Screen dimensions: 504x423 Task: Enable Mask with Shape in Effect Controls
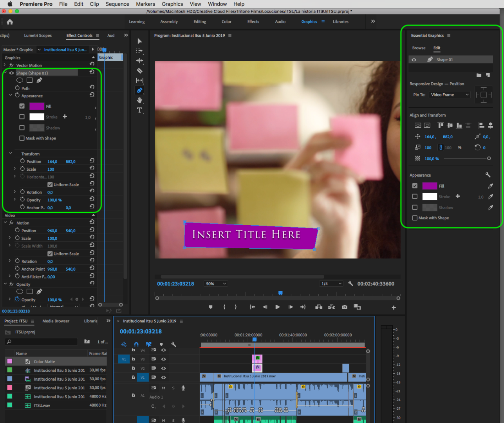point(22,138)
